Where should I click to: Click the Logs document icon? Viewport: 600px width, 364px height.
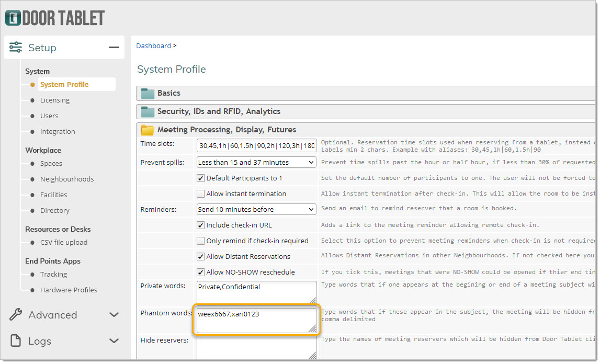point(16,341)
